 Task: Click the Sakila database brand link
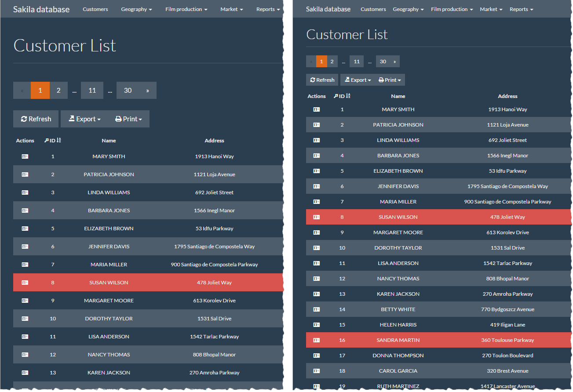(41, 9)
